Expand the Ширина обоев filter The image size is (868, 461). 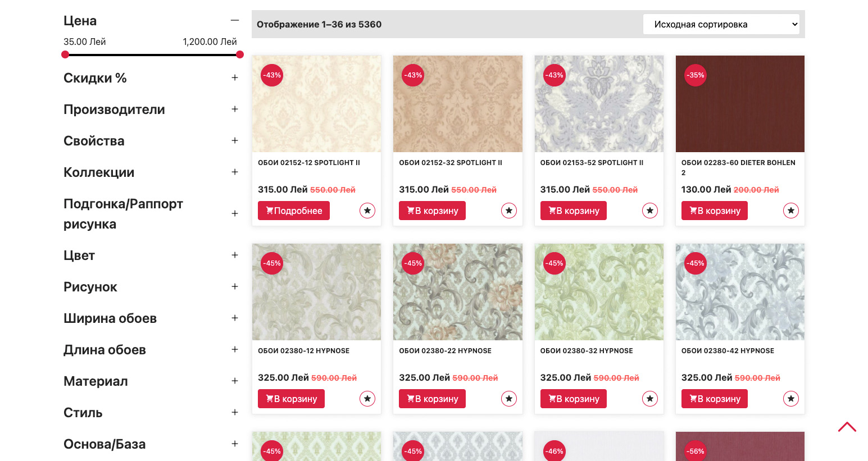pos(235,318)
